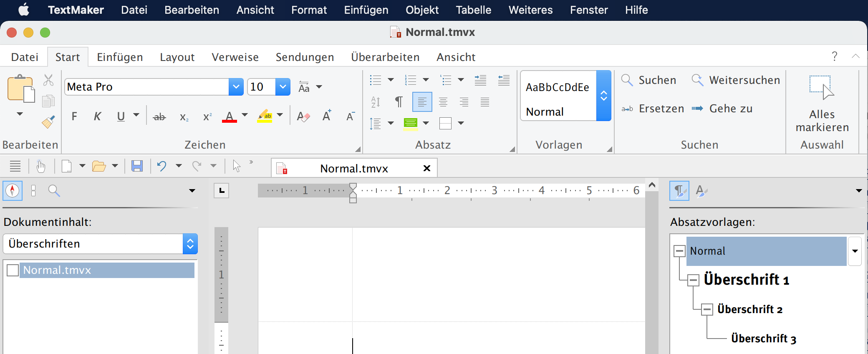The height and width of the screenshot is (354, 868).
Task: Apply red font color swatch
Action: click(x=230, y=116)
